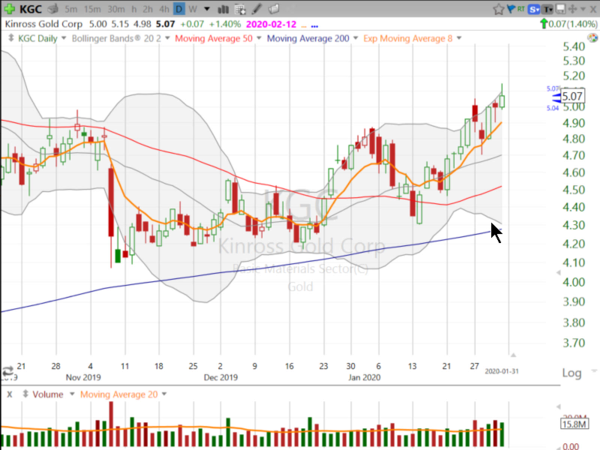Expand the Moving Average 50 dropdown

click(259, 38)
